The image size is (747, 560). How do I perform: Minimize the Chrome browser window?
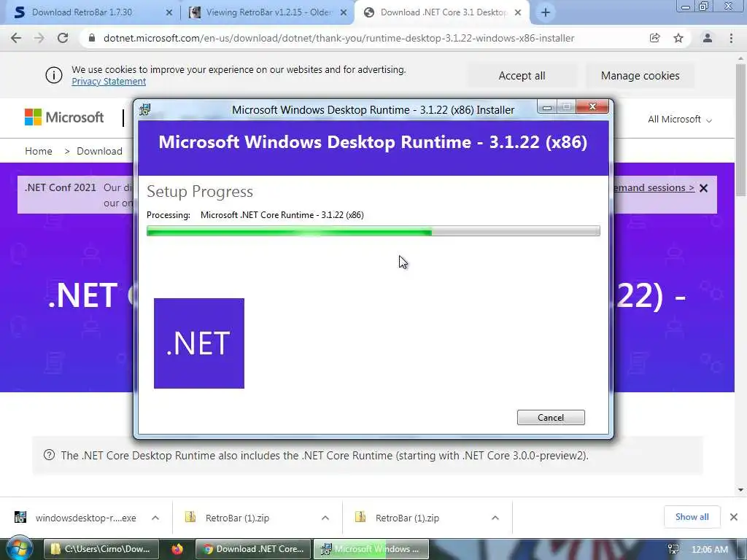(x=686, y=7)
